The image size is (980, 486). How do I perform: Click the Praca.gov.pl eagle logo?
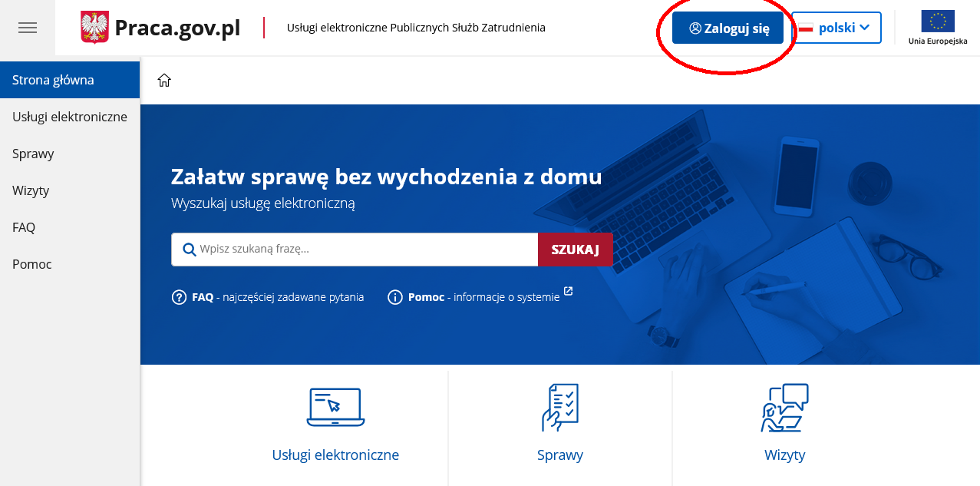pyautogui.click(x=95, y=28)
